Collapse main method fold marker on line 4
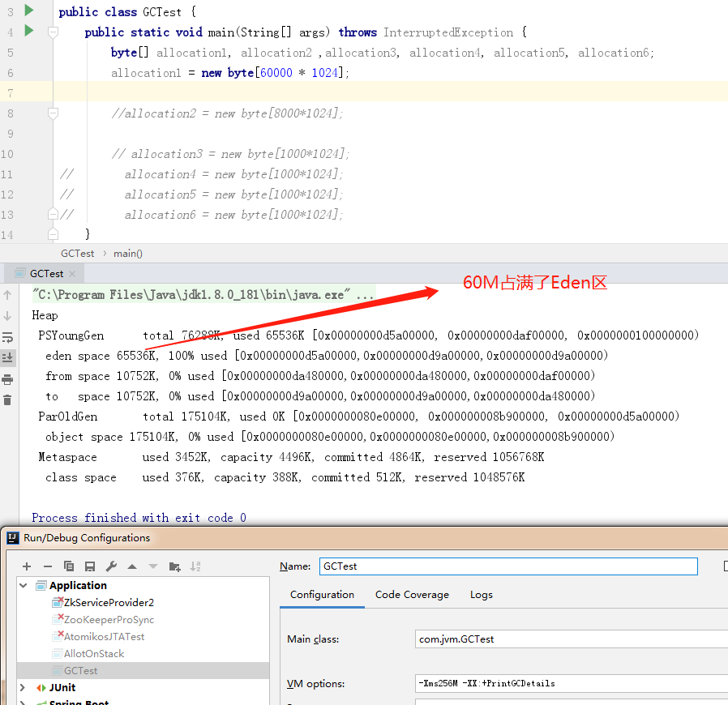Viewport: 728px width, 705px height. [54, 32]
